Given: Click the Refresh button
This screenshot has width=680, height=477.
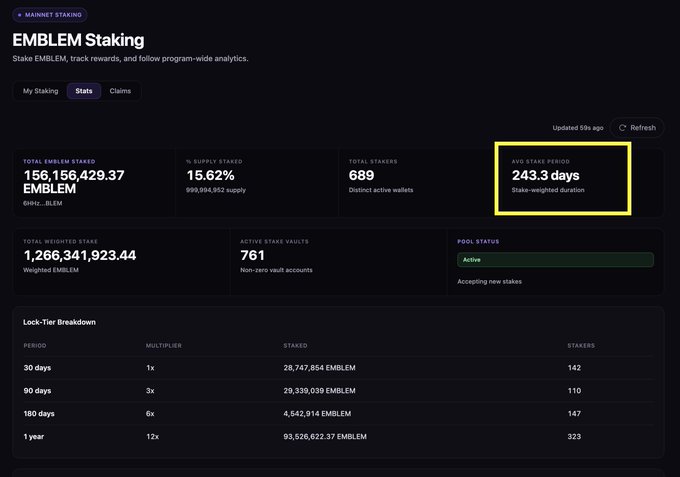Looking at the screenshot, I should tap(637, 128).
